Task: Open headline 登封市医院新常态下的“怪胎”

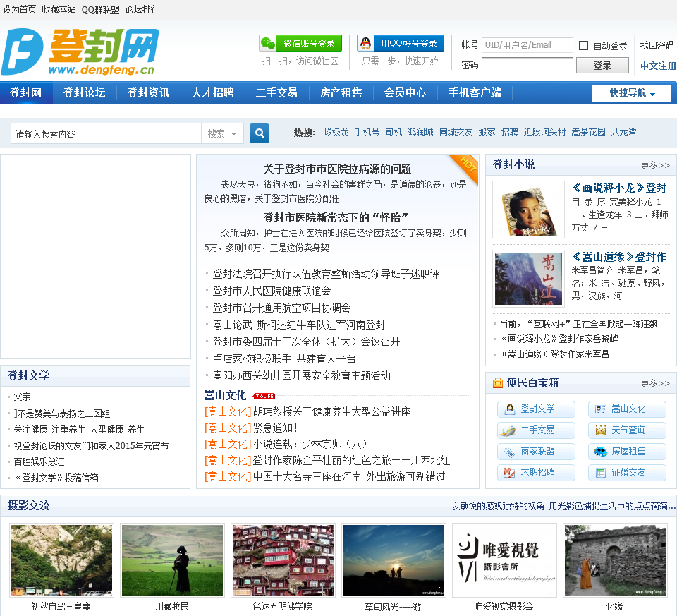Action: (x=336, y=217)
